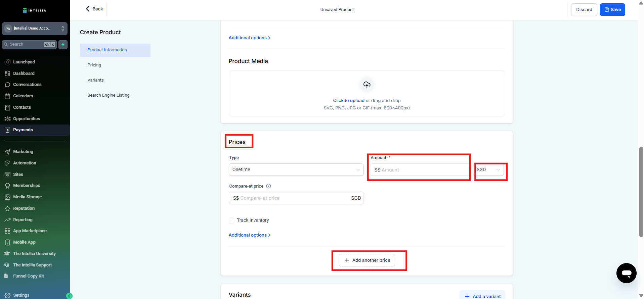Click the Compare-at price info icon
This screenshot has width=644, height=299.
tap(268, 186)
